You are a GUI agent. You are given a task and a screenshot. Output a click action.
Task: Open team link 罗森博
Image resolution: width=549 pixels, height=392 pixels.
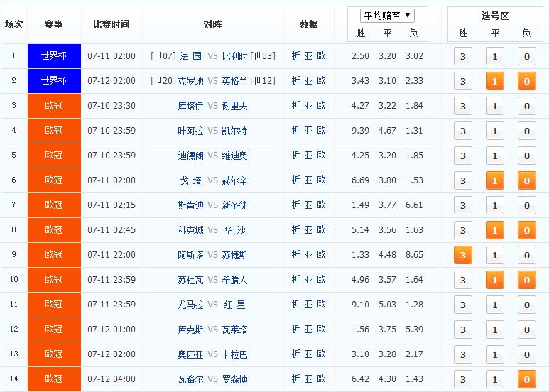coord(234,379)
